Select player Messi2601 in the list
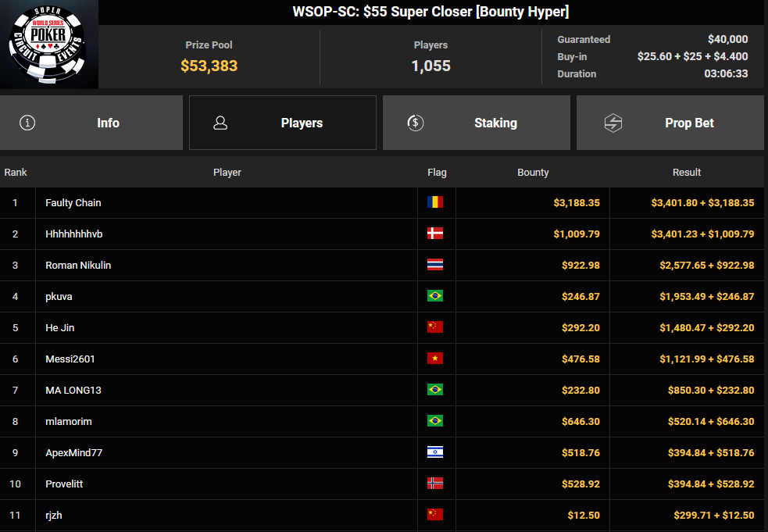This screenshot has width=768, height=532. [x=70, y=359]
